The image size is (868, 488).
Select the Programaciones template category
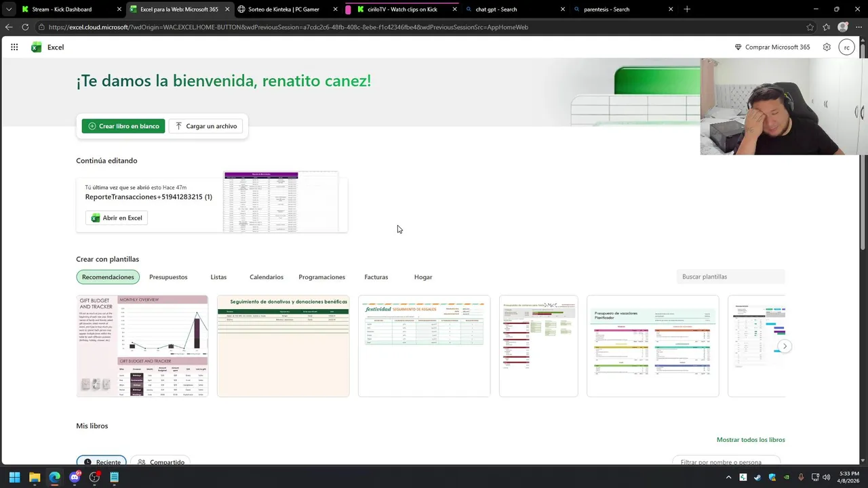tap(321, 277)
